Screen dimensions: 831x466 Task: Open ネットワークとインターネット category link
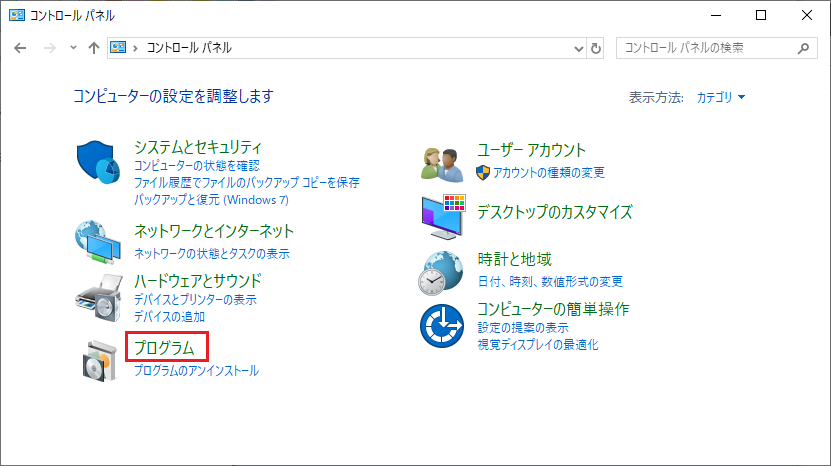pos(214,231)
